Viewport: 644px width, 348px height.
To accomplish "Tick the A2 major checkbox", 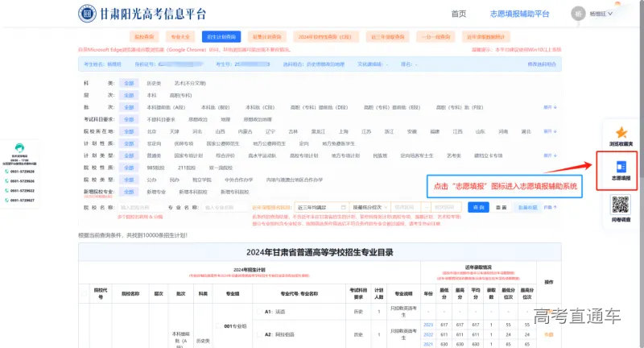I will tap(258, 334).
